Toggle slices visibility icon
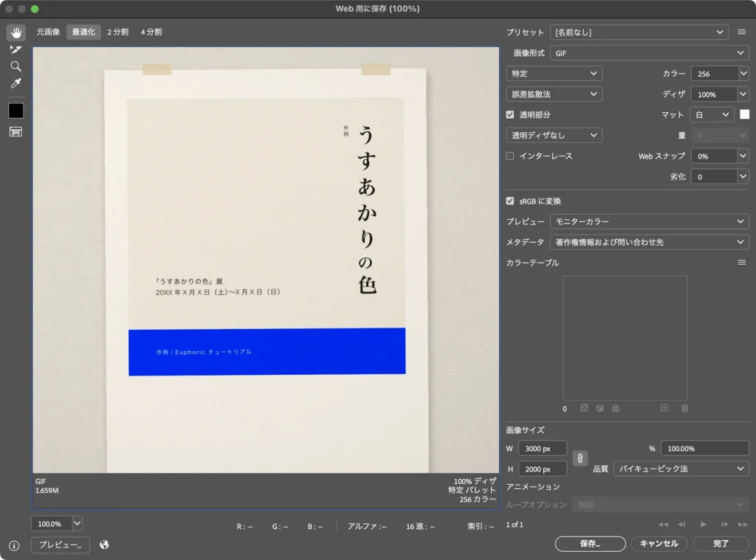The image size is (756, 560). point(16,132)
